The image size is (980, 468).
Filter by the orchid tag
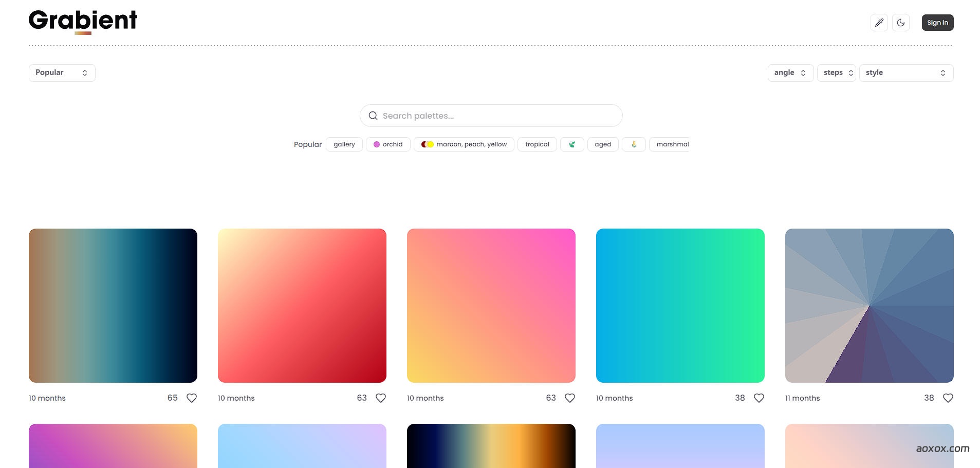tap(388, 144)
